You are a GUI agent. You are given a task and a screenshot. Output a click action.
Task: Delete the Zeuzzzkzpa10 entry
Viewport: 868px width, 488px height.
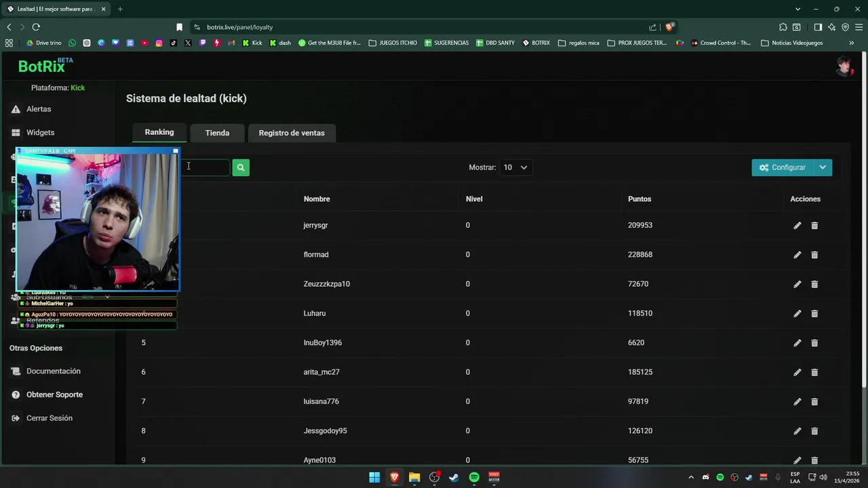pos(814,284)
